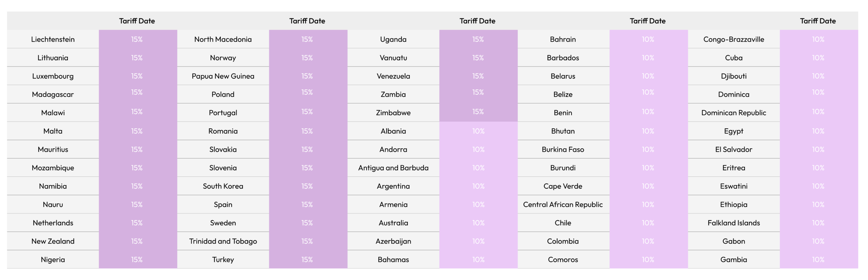The image size is (868, 280).
Task: Select the Falkland Islands cell
Action: (x=734, y=223)
